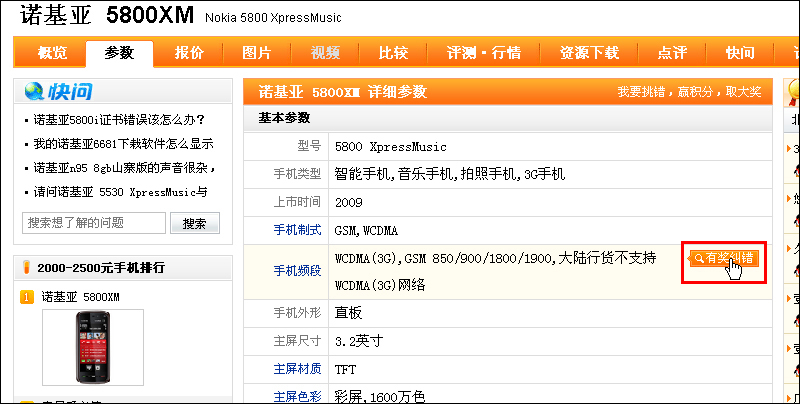Screen dimensions: 800x404
Task: Open the 点评 tab
Action: click(672, 53)
